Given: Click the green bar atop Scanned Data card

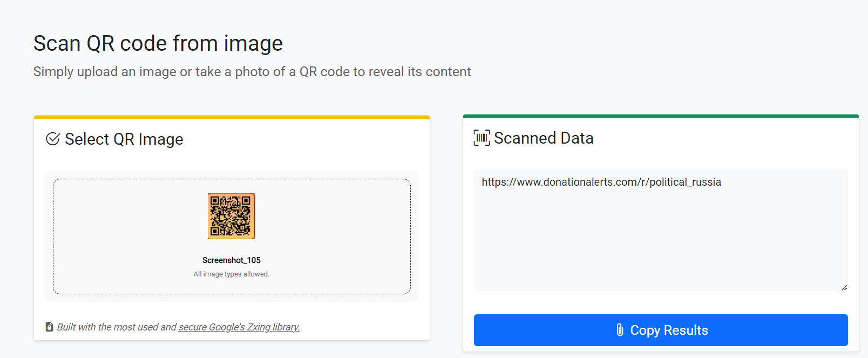Looking at the screenshot, I should tap(661, 116).
